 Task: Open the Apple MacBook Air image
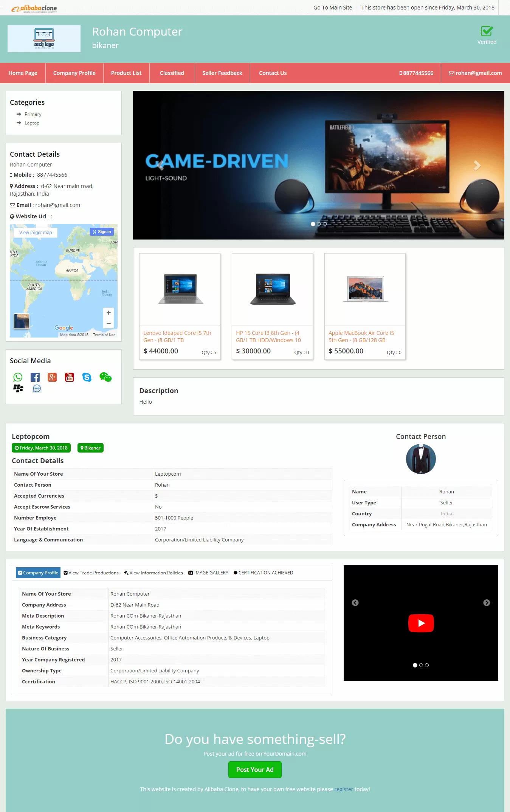click(365, 289)
